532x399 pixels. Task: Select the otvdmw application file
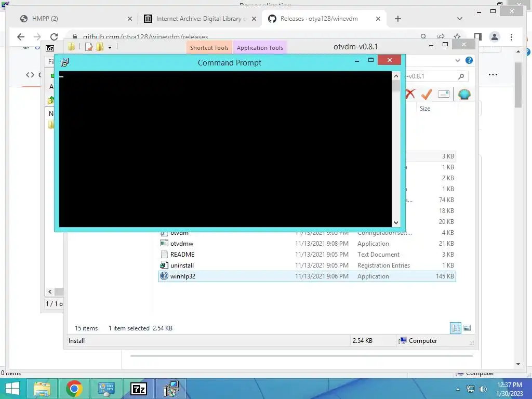tap(307, 244)
